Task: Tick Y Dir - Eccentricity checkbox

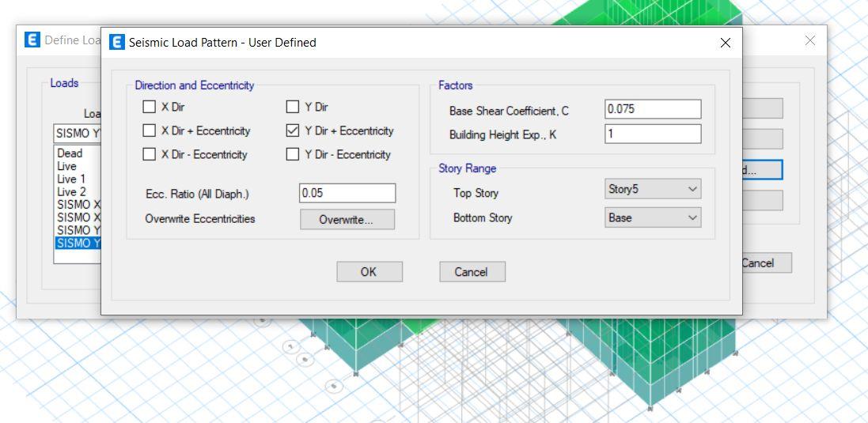Action: coord(292,154)
